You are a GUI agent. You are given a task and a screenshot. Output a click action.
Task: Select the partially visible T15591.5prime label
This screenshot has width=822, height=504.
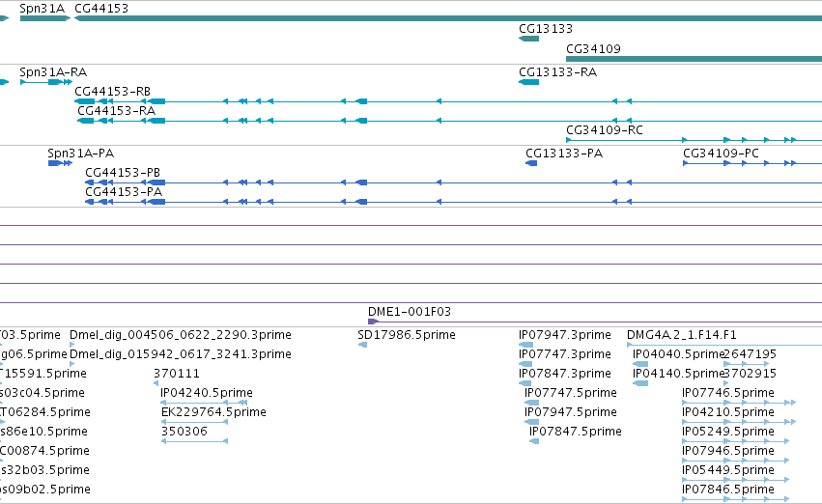coord(43,374)
